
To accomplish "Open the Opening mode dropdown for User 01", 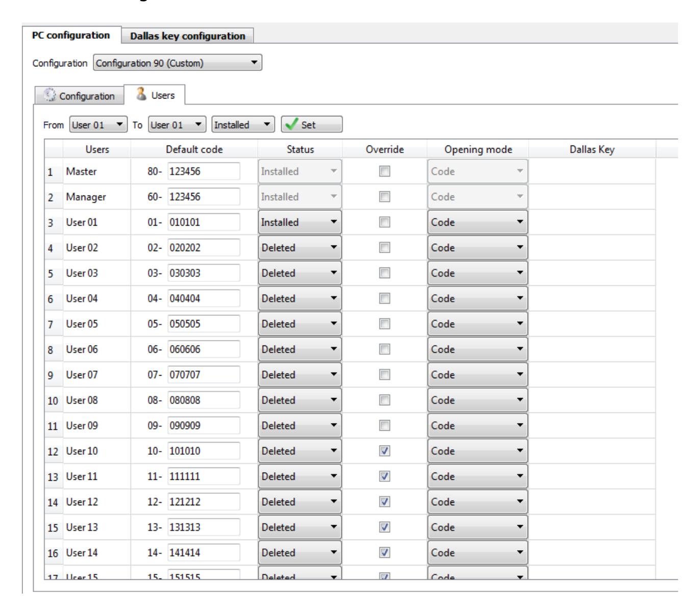I will point(478,223).
